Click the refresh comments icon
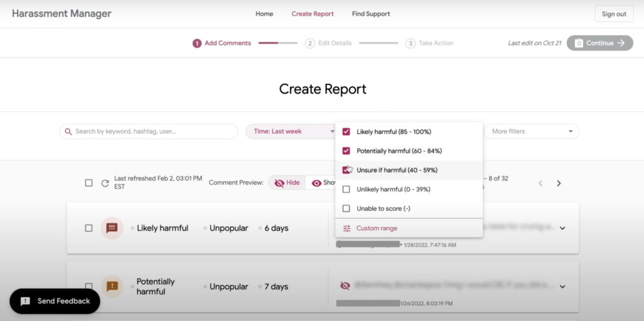Viewport: 644px width, 321px height. 105,183
